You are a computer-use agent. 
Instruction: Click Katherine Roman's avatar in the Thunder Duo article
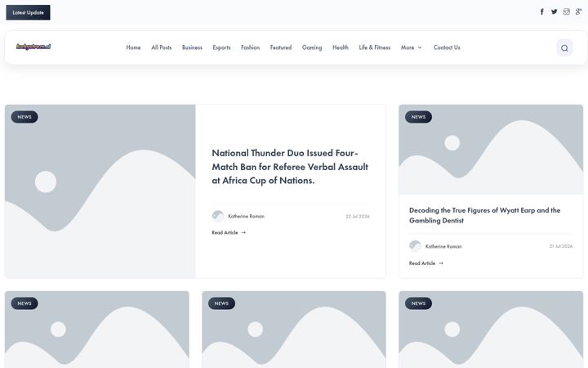click(218, 216)
